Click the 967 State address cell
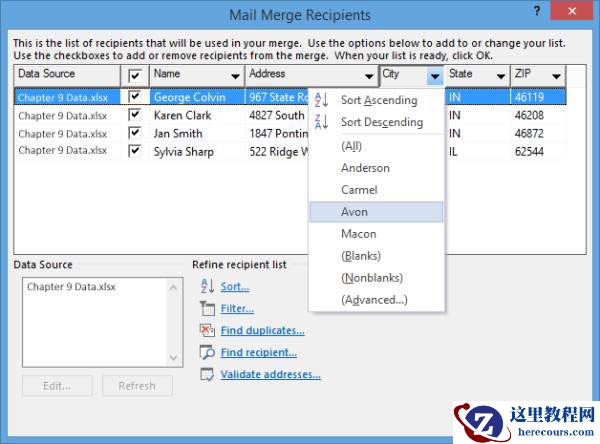 (x=278, y=97)
